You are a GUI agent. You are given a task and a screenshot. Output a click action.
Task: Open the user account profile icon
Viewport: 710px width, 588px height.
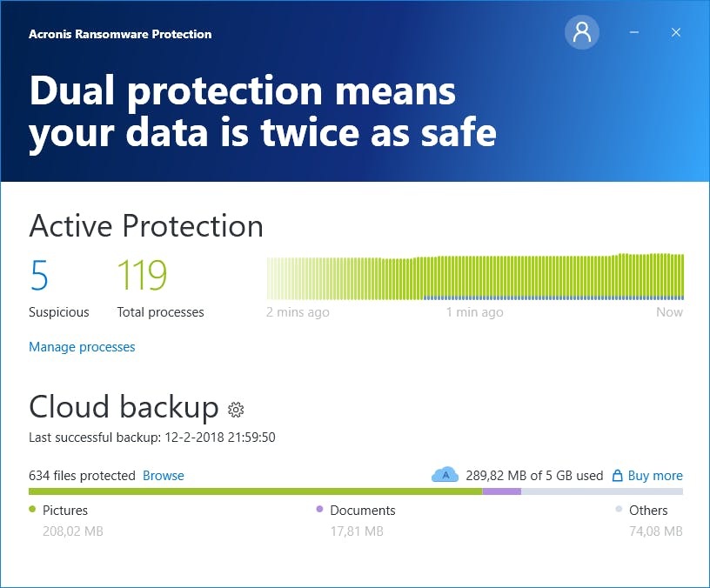tap(582, 33)
